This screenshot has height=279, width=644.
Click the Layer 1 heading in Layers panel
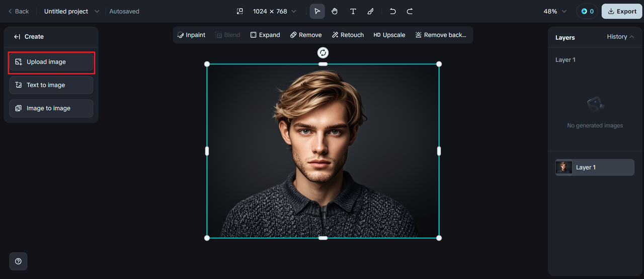pyautogui.click(x=566, y=59)
